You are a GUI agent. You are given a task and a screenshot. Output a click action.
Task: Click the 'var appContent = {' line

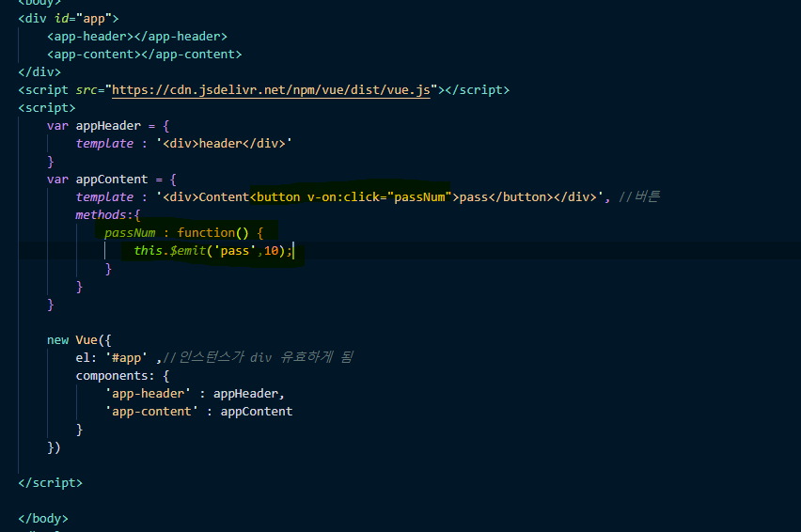point(111,180)
